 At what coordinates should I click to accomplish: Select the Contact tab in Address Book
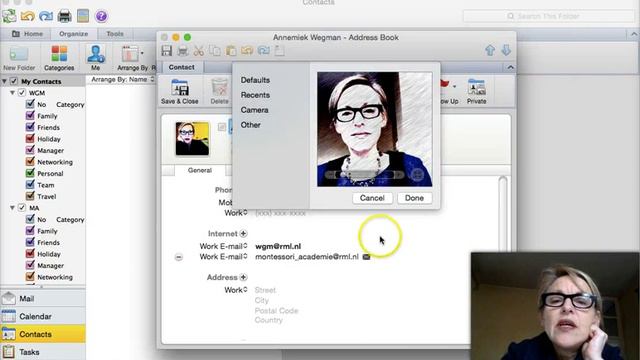182,67
